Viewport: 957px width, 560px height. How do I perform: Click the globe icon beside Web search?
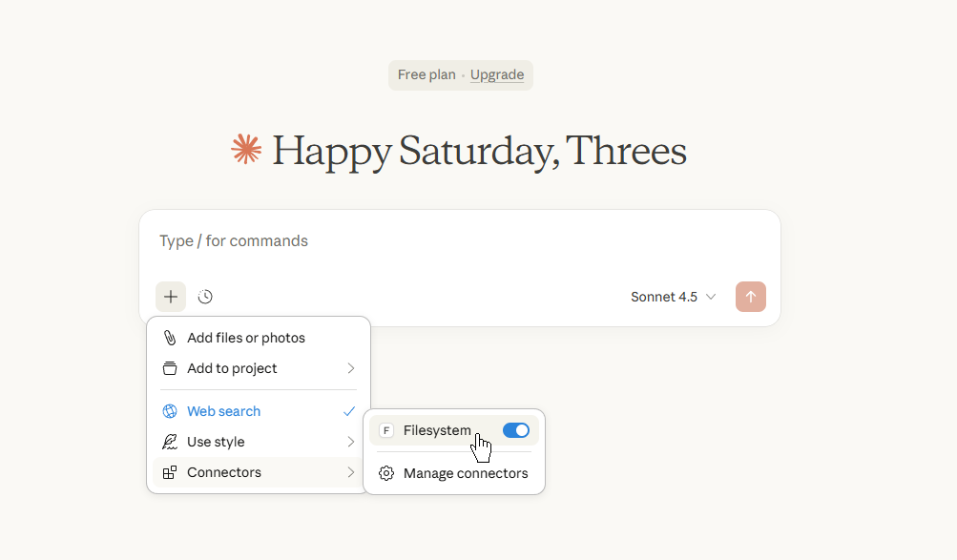click(170, 411)
